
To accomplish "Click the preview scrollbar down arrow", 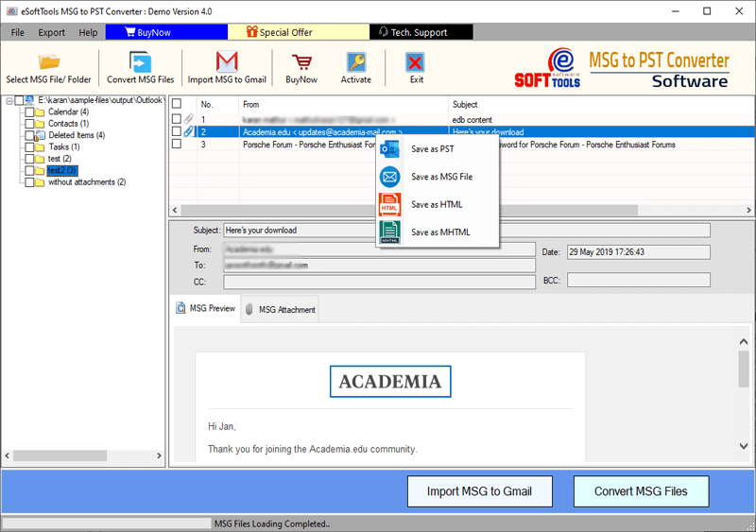I will click(x=744, y=446).
